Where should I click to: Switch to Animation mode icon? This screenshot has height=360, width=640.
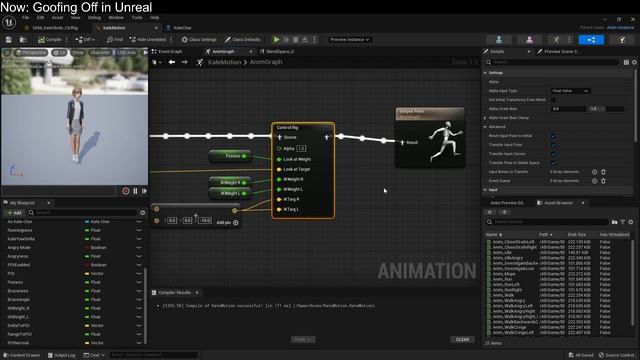coord(556,40)
